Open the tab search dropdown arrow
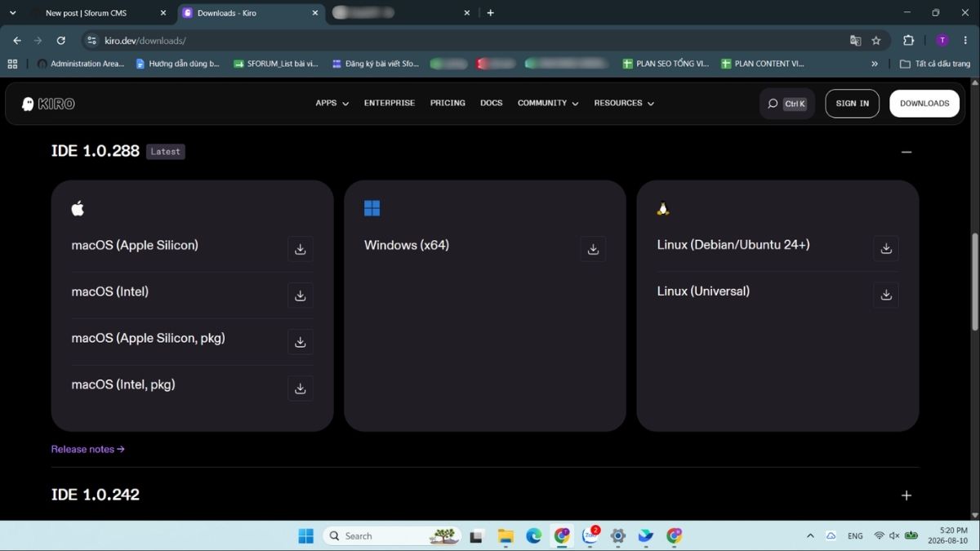 tap(12, 13)
